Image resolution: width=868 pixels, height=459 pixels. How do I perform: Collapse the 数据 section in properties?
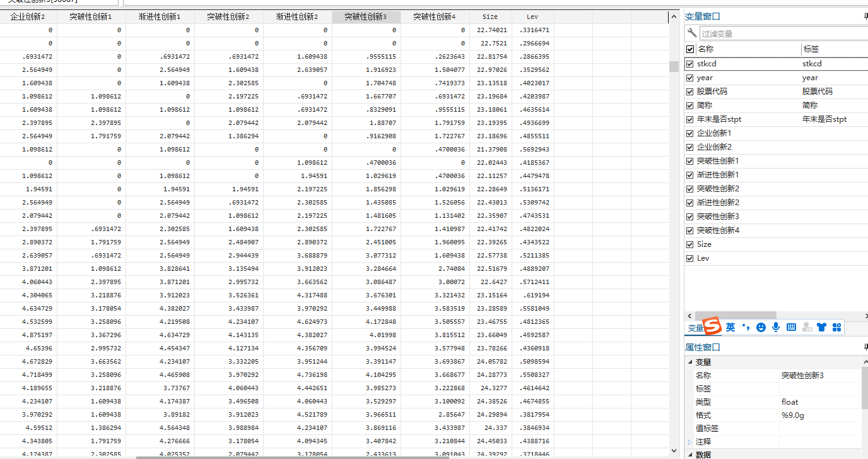[689, 455]
